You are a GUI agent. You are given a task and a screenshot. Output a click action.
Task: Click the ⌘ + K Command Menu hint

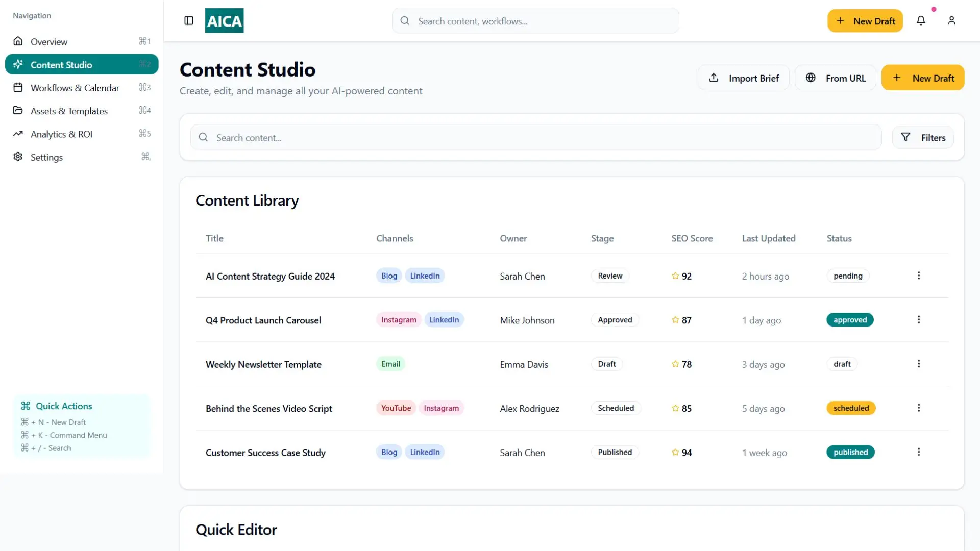click(x=64, y=435)
